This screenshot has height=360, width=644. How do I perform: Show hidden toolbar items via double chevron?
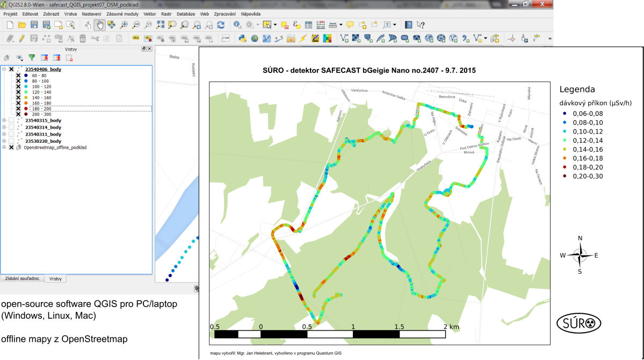(x=549, y=39)
